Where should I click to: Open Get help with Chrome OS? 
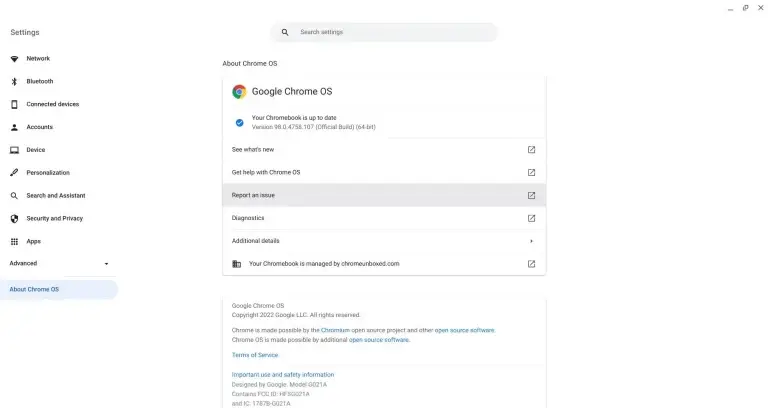point(266,172)
